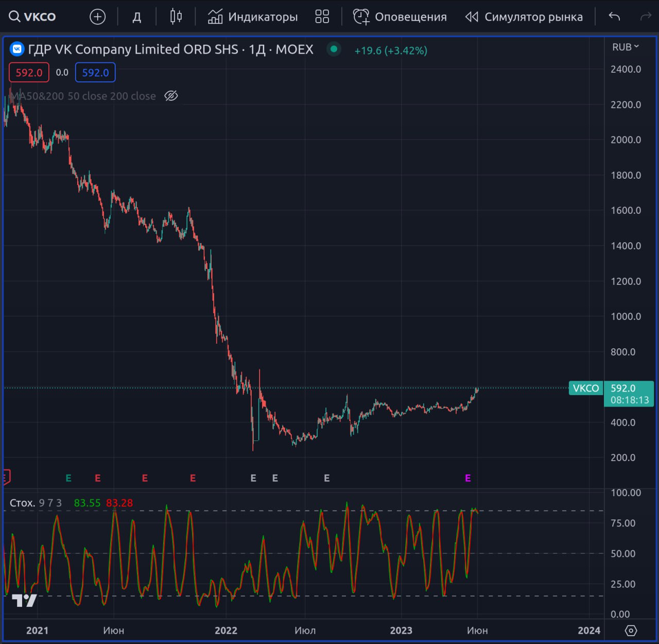659x644 pixels.
Task: Click 1200.0 on the price scale
Action: pyautogui.click(x=626, y=281)
